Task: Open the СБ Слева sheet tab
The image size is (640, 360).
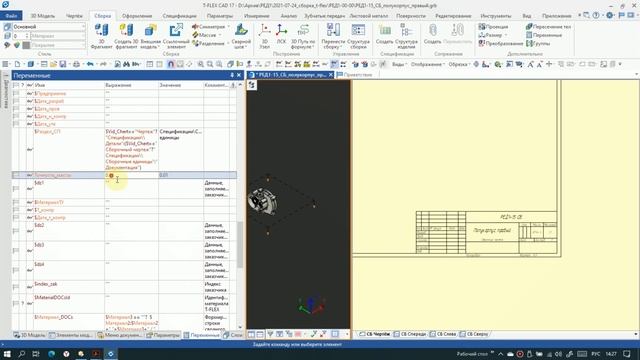Action: (x=443, y=334)
